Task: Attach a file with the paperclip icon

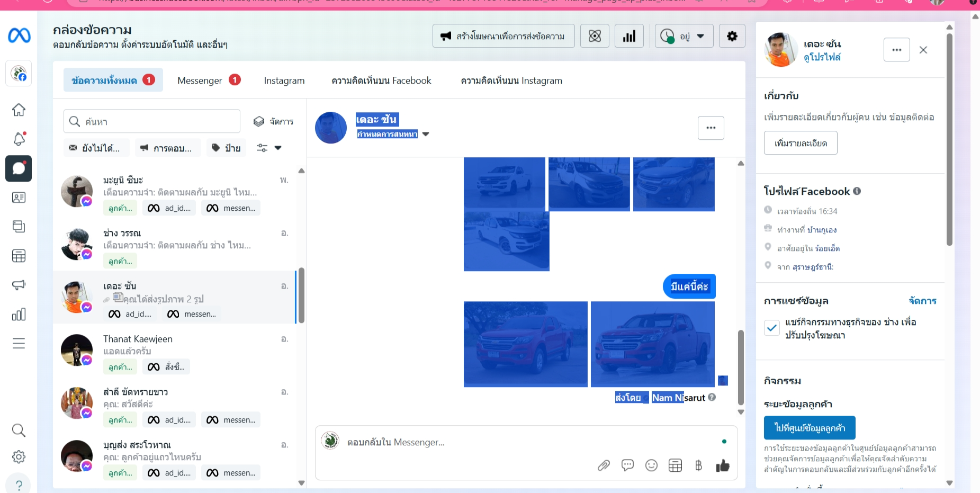Action: click(604, 465)
